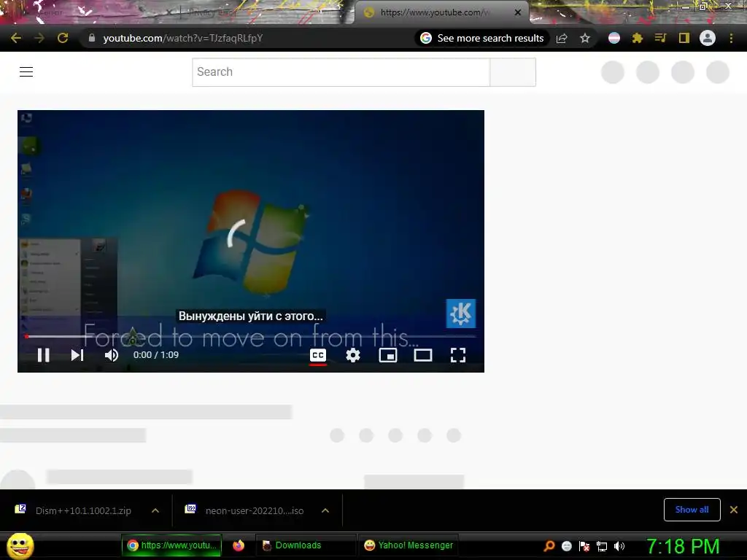Pause the video
The height and width of the screenshot is (560, 747).
click(43, 355)
